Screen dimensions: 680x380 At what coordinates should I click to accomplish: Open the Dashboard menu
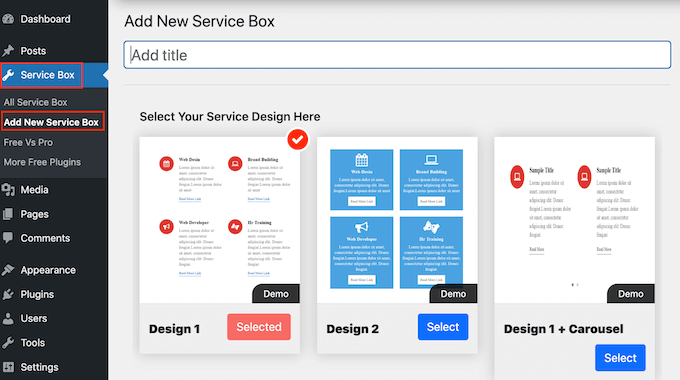[x=45, y=19]
